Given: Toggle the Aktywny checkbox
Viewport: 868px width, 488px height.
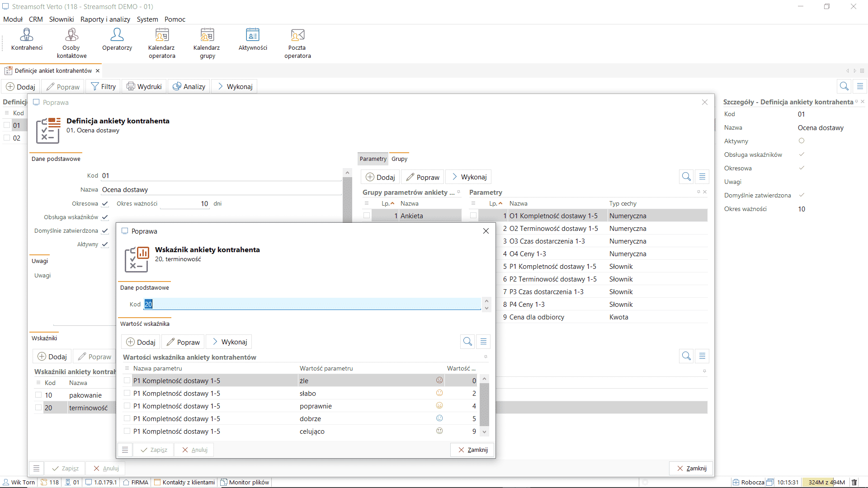Looking at the screenshot, I should (105, 244).
